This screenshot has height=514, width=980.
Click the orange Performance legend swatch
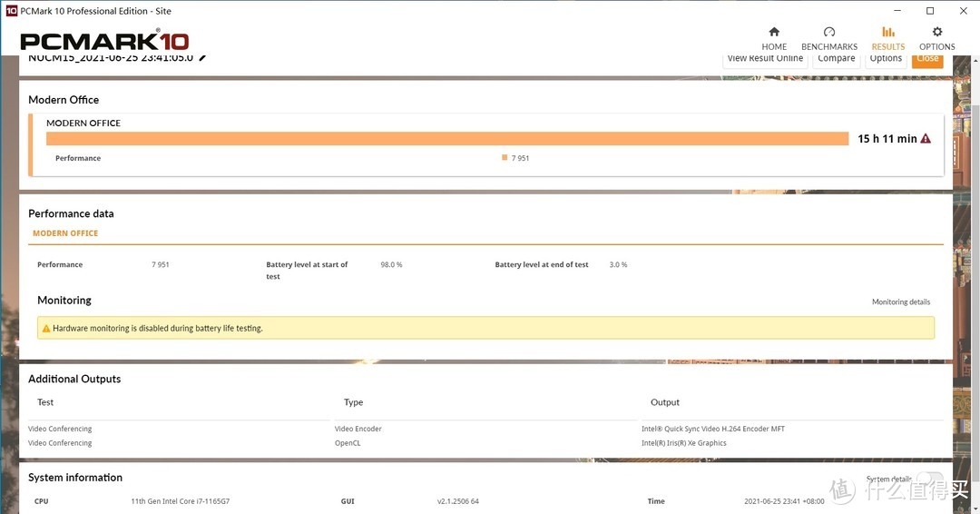pos(505,158)
